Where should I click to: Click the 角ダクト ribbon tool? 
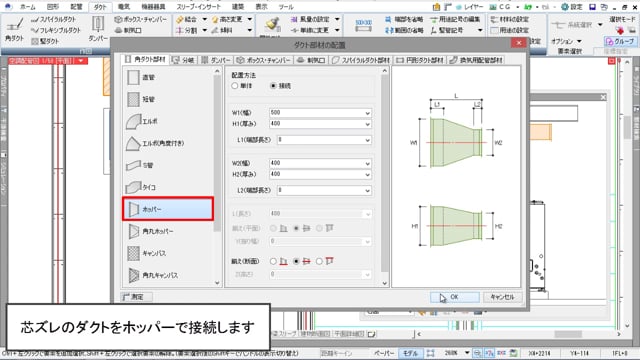pos(14,29)
